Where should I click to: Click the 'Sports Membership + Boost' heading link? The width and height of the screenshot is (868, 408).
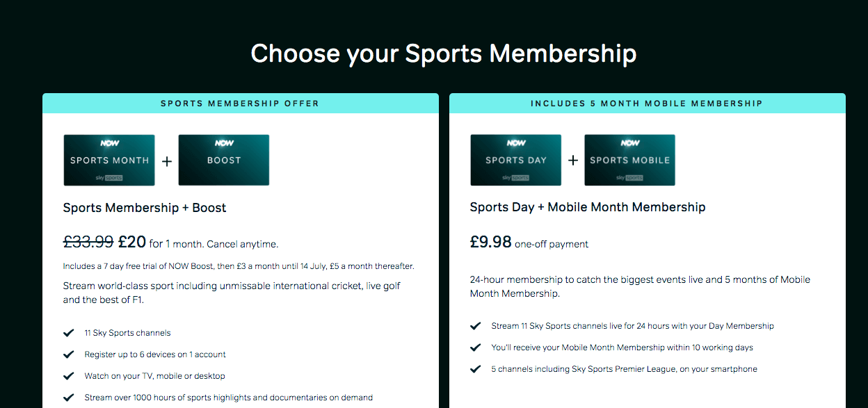[144, 207]
